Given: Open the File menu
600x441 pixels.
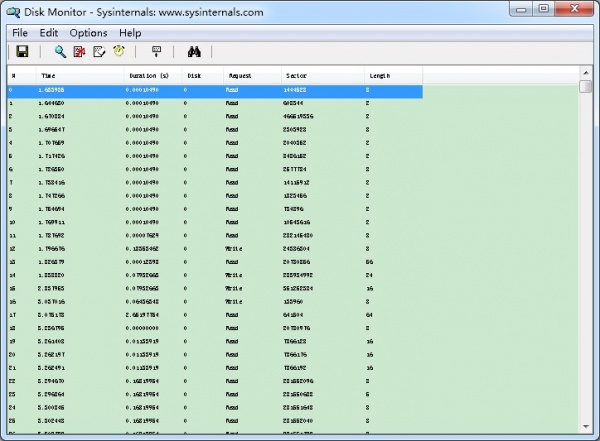Looking at the screenshot, I should 20,33.
